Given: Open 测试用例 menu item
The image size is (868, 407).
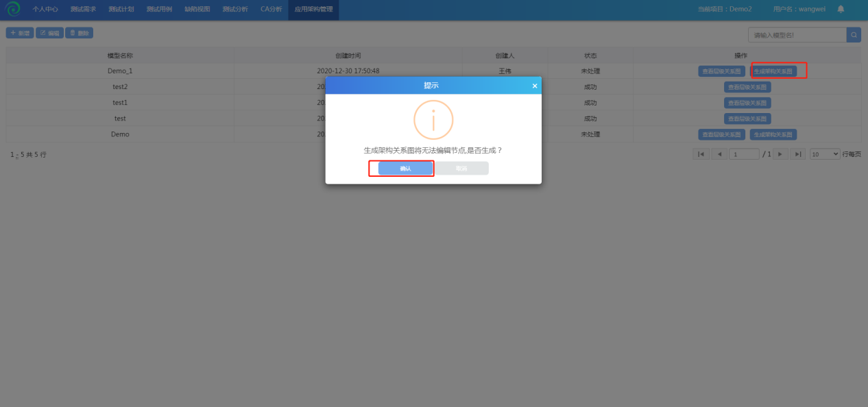Looking at the screenshot, I should tap(159, 10).
